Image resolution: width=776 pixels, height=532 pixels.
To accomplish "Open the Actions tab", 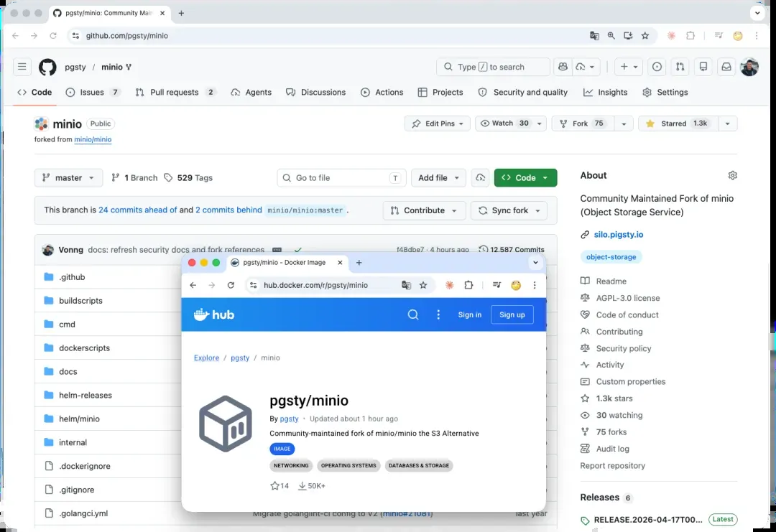I will click(x=382, y=93).
